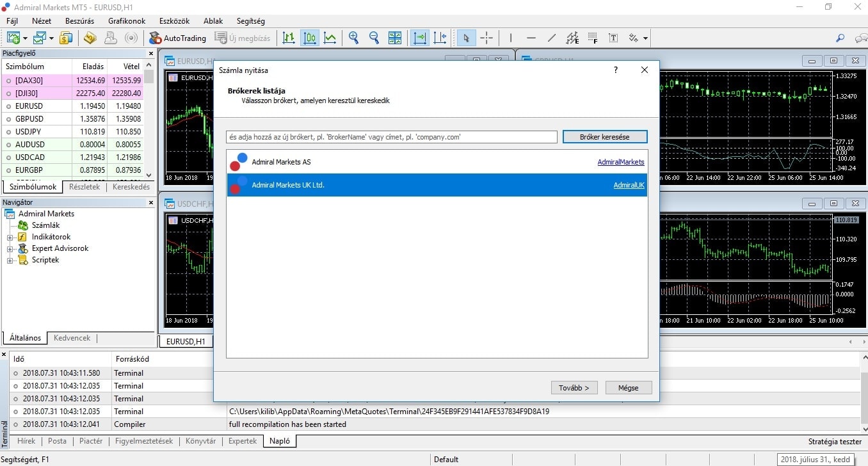Switch to the Kedvencek tab
Viewport: 868px width, 466px height.
(x=72, y=337)
